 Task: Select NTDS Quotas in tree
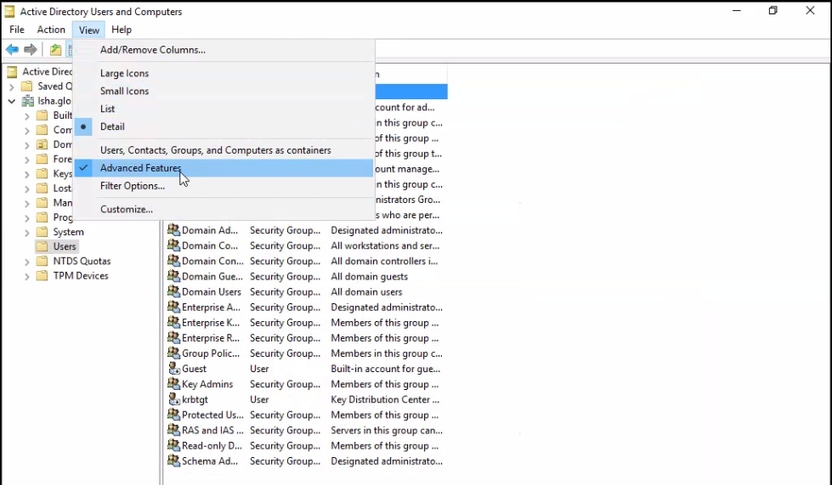pos(82,261)
